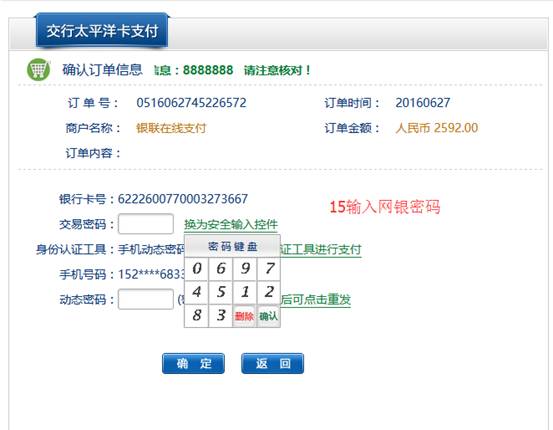The image size is (553, 430).
Task: Click the blue 返回 back button
Action: (x=272, y=363)
